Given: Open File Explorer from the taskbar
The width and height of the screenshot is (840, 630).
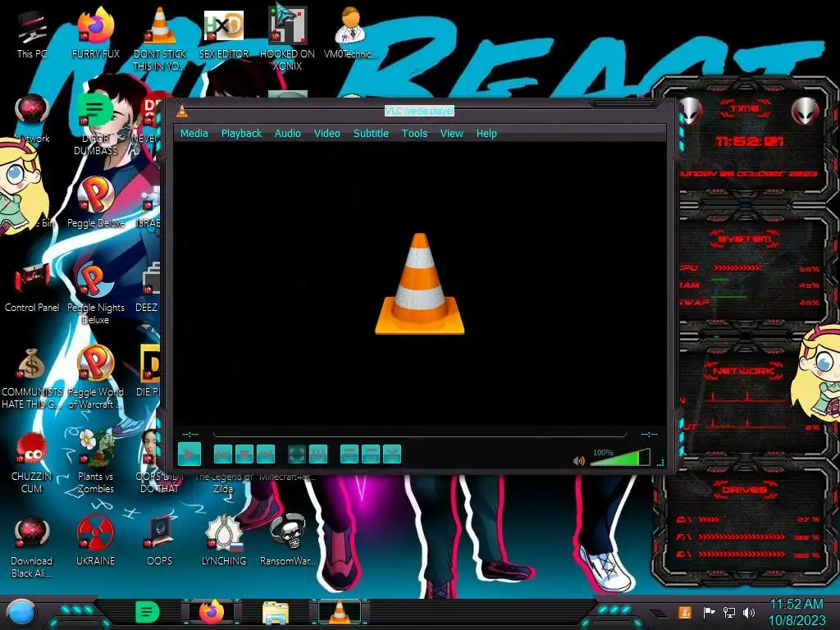Looking at the screenshot, I should [276, 613].
